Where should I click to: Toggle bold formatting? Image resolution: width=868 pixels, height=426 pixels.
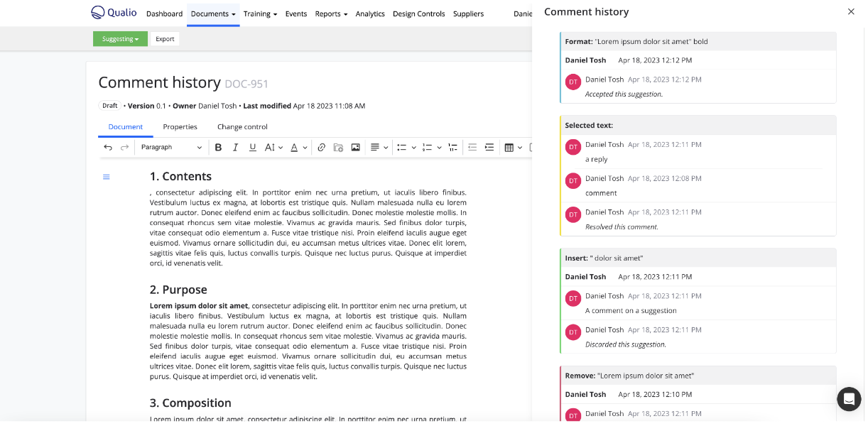coord(218,148)
